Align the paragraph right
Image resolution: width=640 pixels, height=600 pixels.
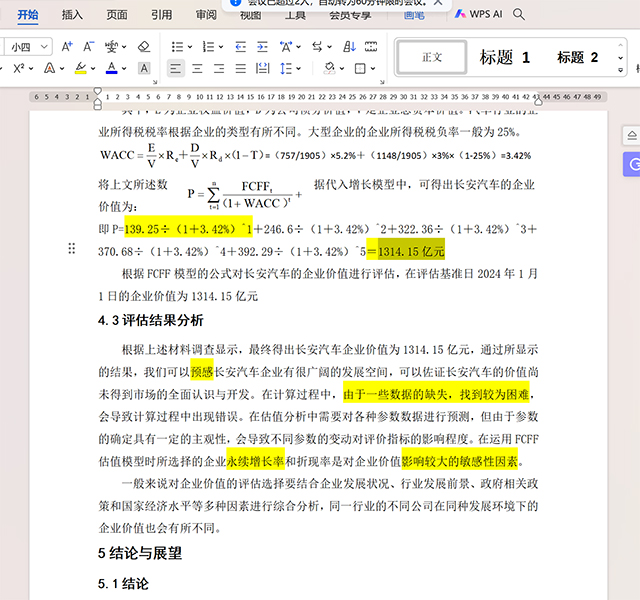pyautogui.click(x=219, y=68)
